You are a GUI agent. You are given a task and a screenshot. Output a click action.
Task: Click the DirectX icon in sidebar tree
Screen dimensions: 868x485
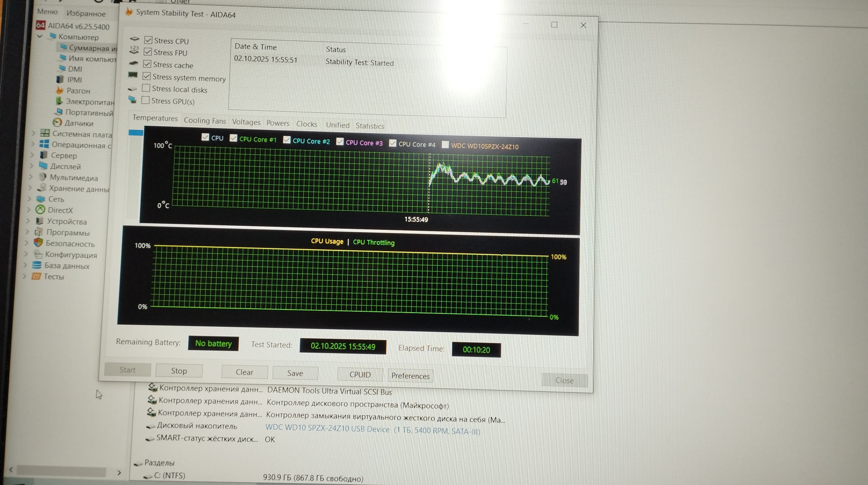(x=41, y=209)
